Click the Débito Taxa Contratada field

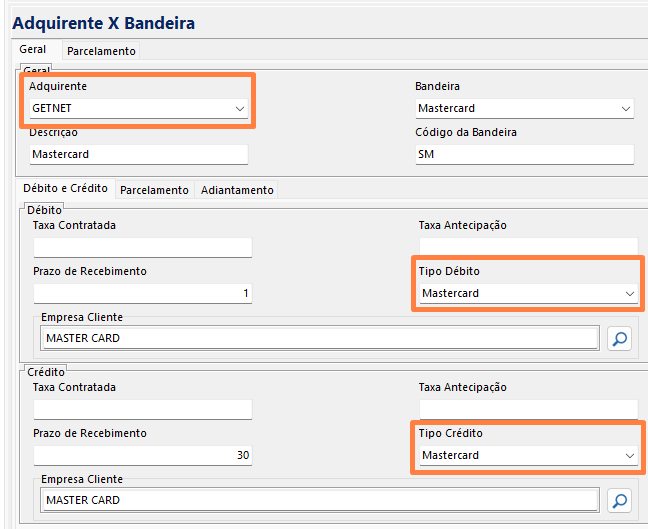point(142,247)
